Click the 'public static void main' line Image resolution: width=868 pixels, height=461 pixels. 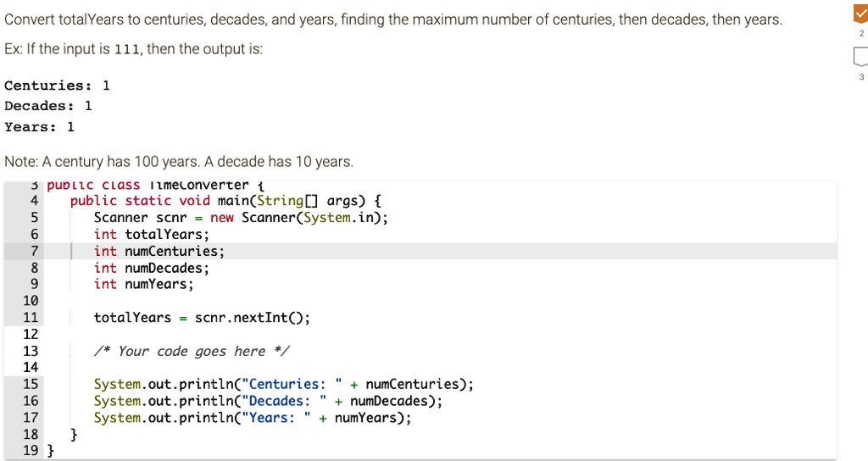coord(225,201)
